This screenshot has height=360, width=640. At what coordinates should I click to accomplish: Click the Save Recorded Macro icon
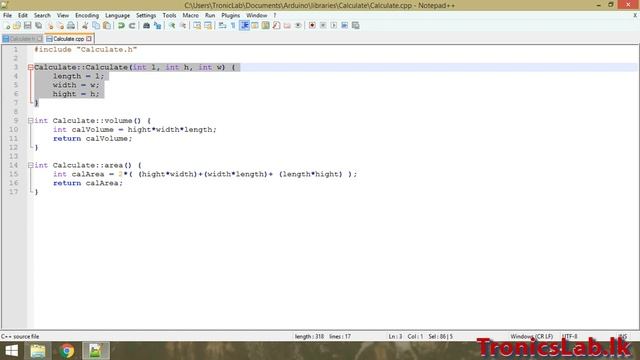coord(356,26)
